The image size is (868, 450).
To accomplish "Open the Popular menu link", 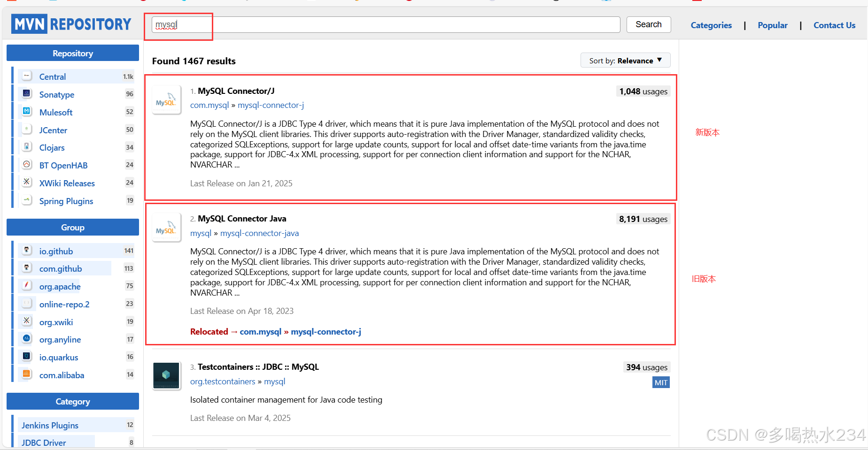I will 773,25.
